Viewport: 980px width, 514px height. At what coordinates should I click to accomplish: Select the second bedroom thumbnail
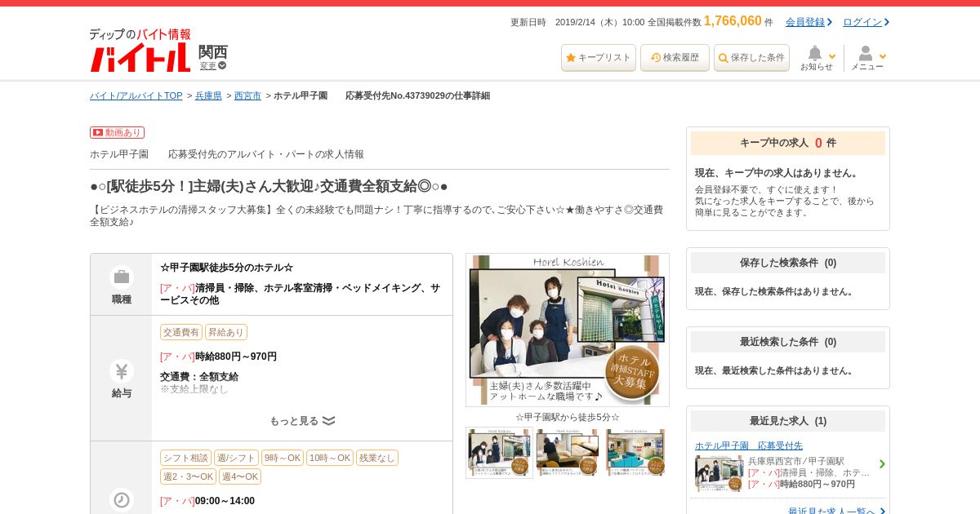click(x=568, y=453)
